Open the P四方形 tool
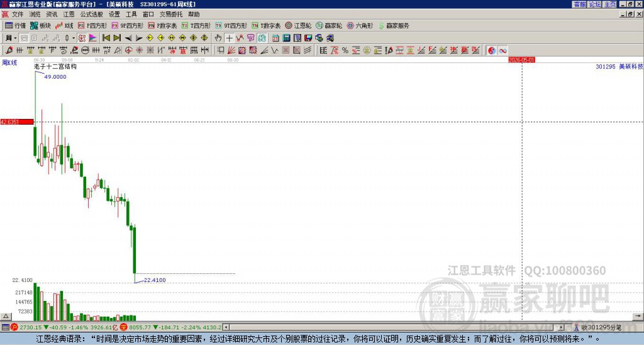Screen dimensions: 644x345 (x=92, y=25)
